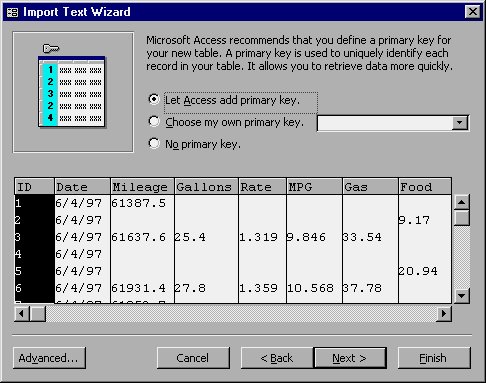Select the Food column header
486x383 pixels.
[425, 187]
